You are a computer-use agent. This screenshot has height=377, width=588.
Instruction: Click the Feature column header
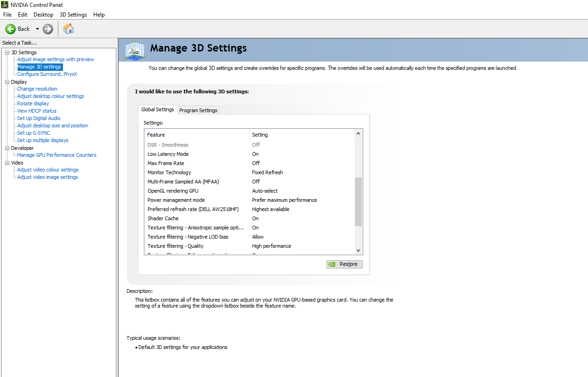click(x=197, y=135)
